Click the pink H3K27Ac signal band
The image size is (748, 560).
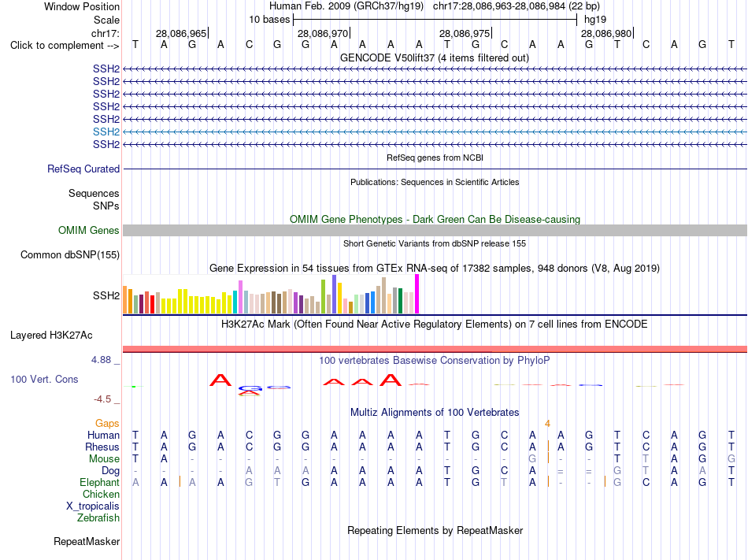tap(435, 349)
